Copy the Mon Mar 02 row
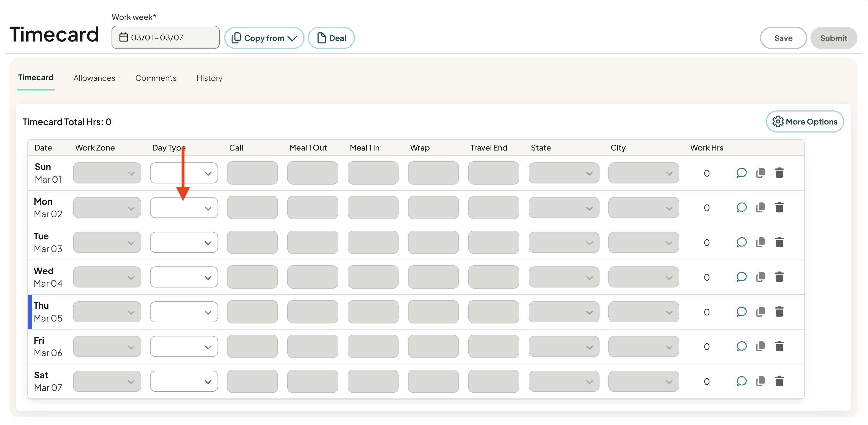Screen dimensions: 868x425 [x=761, y=208]
